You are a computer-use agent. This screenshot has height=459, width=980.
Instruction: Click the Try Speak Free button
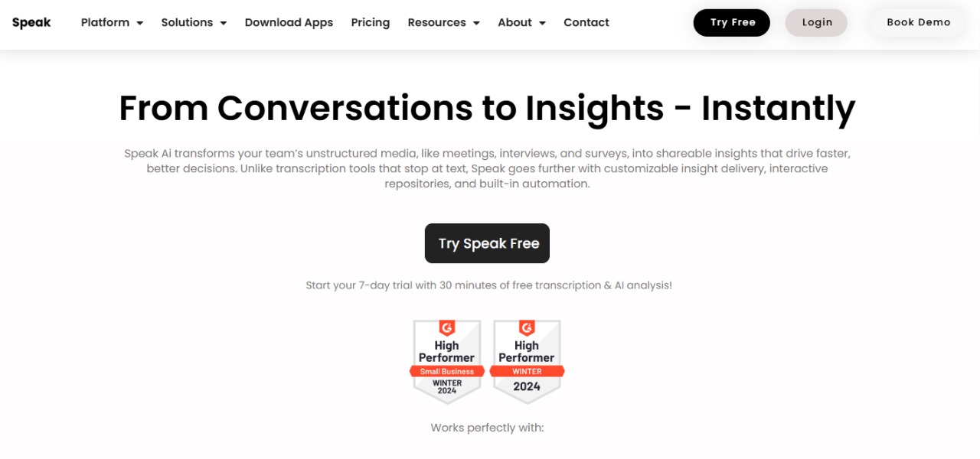point(487,243)
